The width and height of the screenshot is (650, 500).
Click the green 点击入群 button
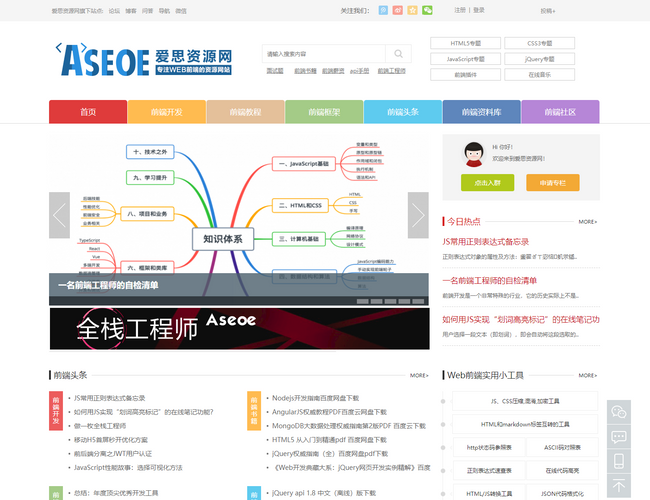click(x=487, y=183)
